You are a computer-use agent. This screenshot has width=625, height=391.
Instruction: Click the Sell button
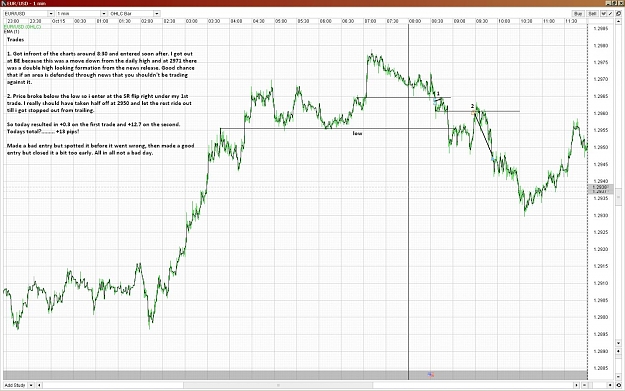coord(592,14)
